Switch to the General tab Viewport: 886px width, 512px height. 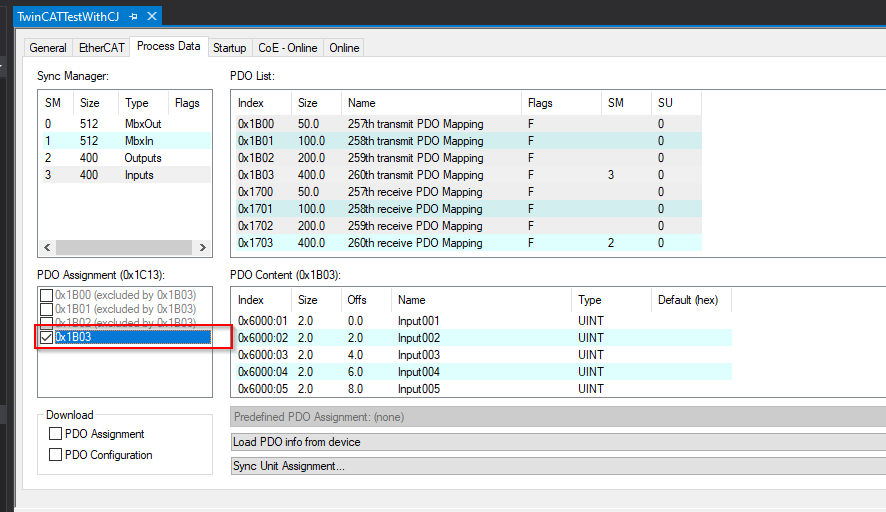[48, 48]
